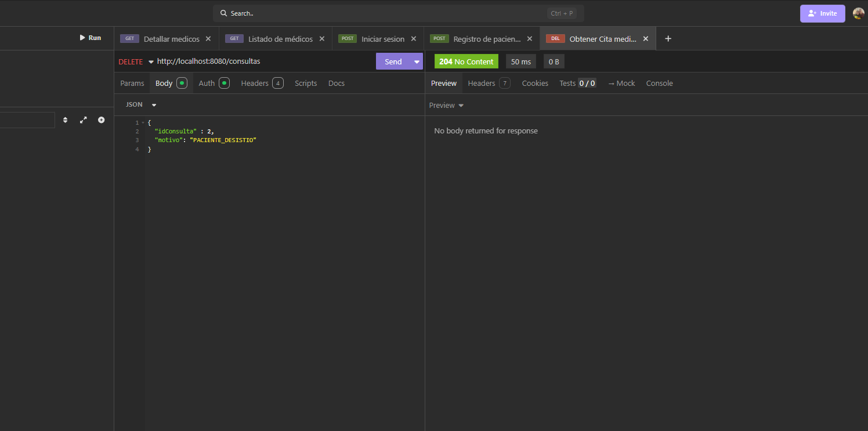Close the Detallar medicos tab
Screen dimensions: 868x431
(x=208, y=39)
